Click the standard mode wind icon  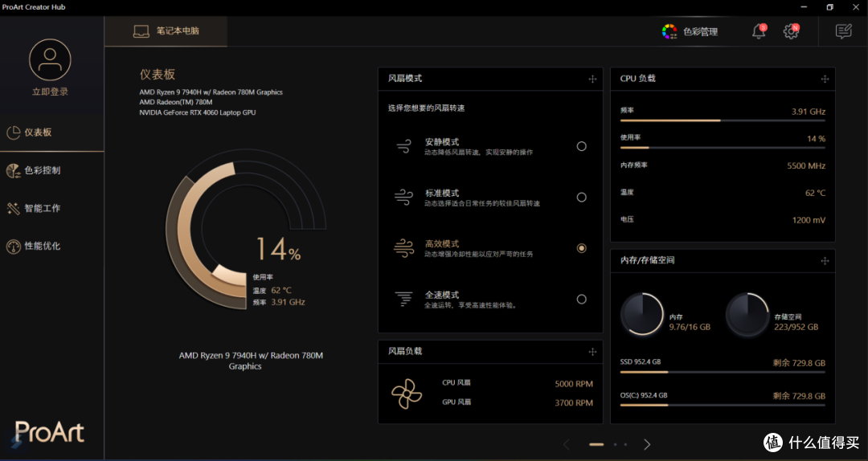pyautogui.click(x=403, y=197)
